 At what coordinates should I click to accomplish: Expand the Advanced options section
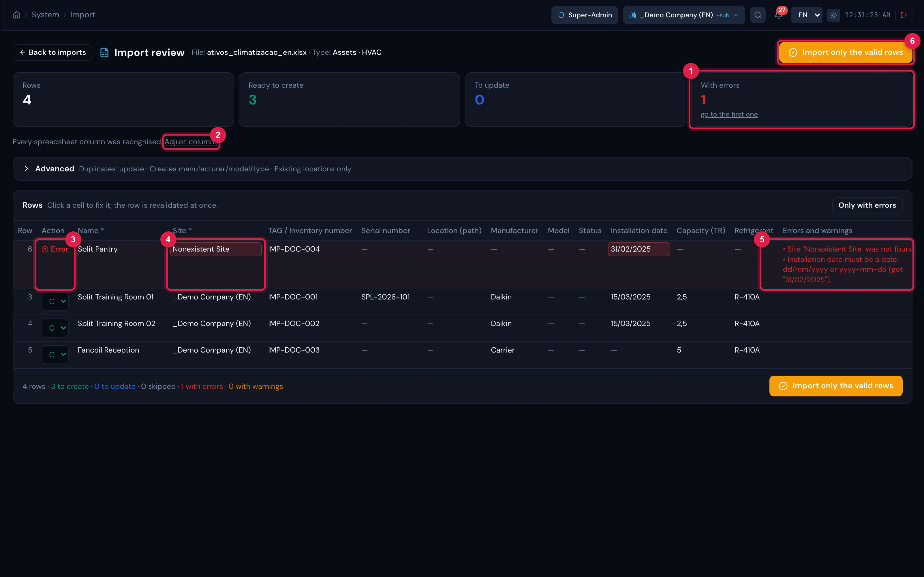pyautogui.click(x=462, y=169)
